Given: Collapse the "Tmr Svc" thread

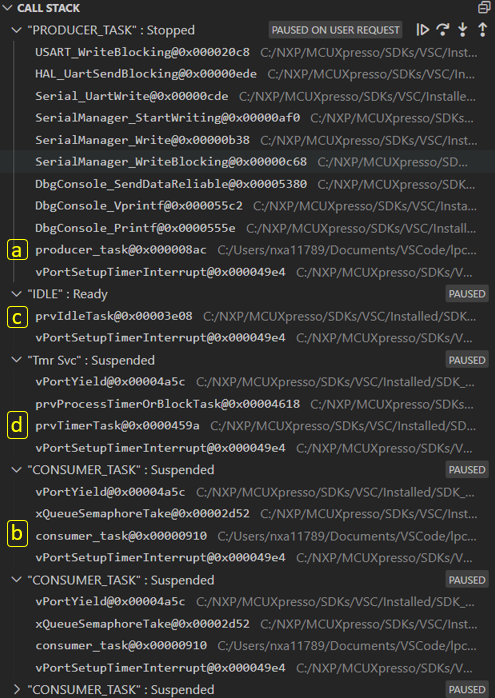Looking at the screenshot, I should coord(16,360).
